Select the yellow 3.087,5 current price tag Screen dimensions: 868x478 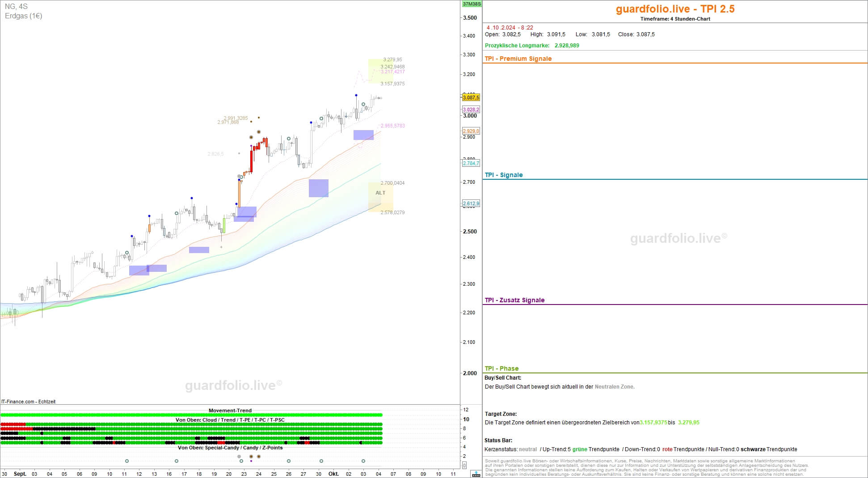coord(471,97)
